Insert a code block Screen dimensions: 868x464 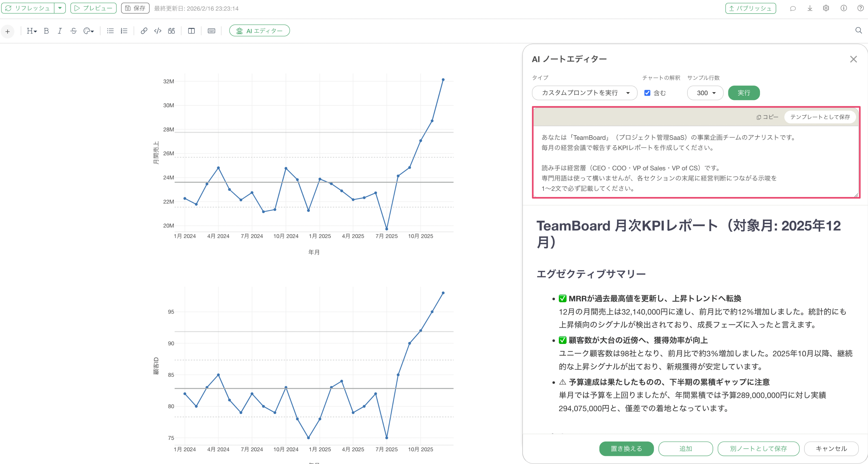coord(158,31)
